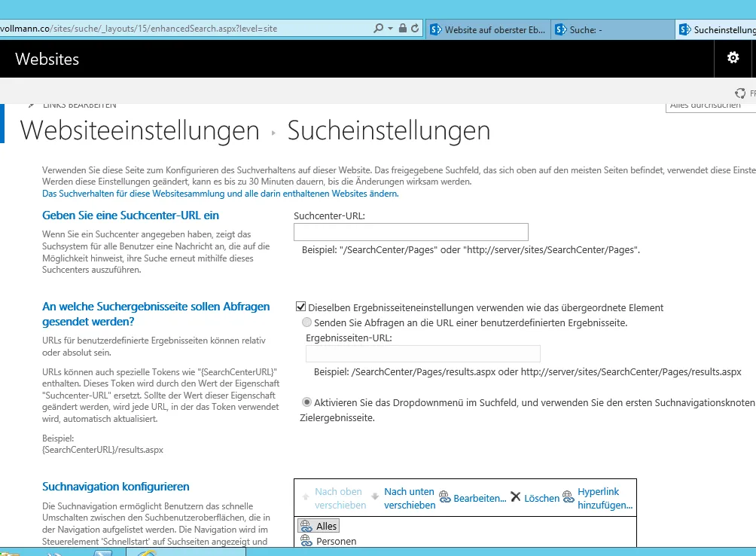Click the 'Ergebnisseiten-URL:' field label
Screen dimensions: 756x556
(349, 338)
